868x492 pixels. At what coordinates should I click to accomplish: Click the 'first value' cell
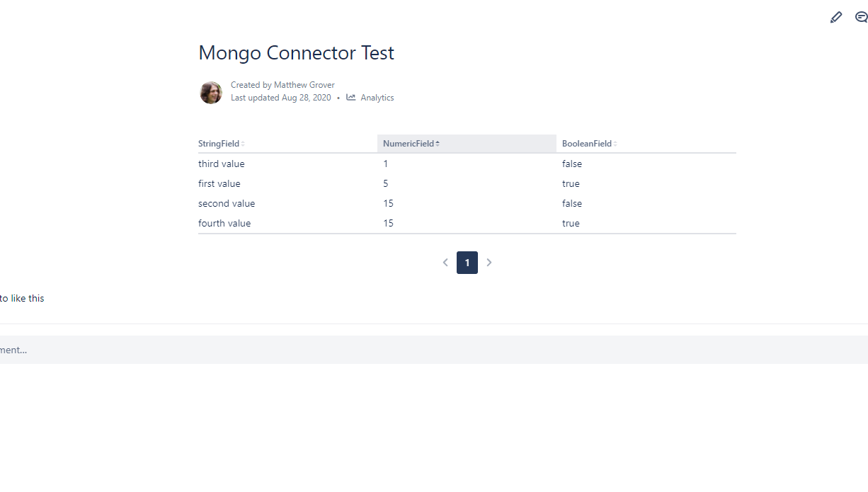click(x=219, y=183)
